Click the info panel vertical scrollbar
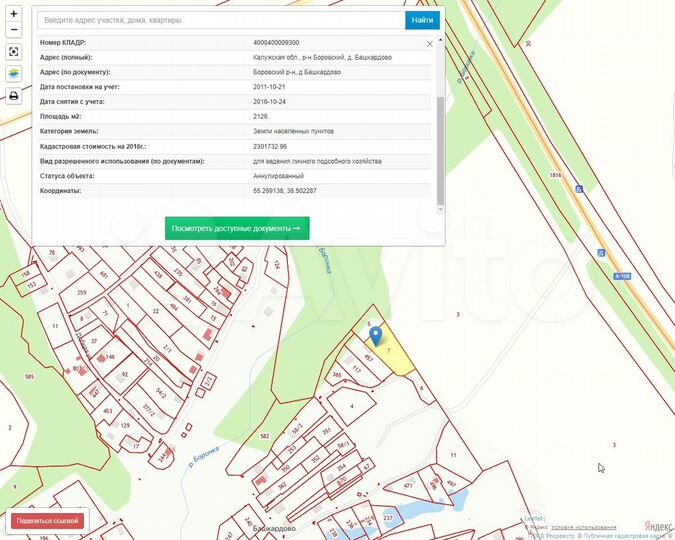The image size is (675, 540). pos(440,151)
